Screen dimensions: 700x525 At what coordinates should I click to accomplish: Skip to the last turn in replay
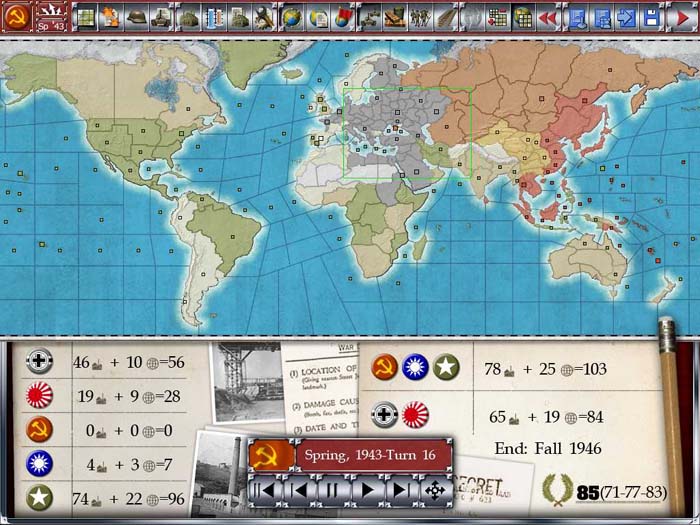402,491
